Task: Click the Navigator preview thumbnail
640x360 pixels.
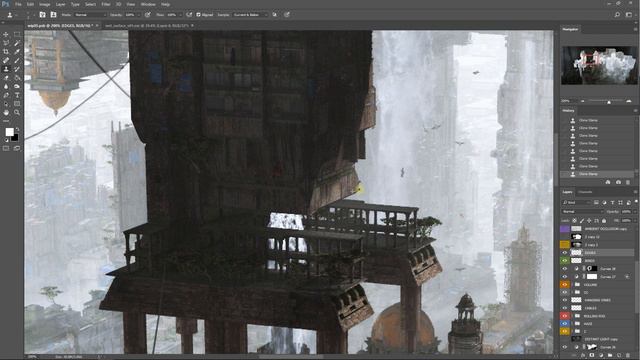Action: 598,65
